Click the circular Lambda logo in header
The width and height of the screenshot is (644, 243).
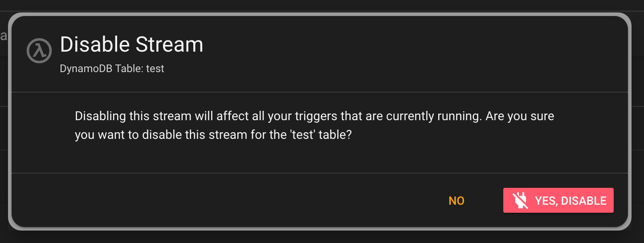(40, 51)
